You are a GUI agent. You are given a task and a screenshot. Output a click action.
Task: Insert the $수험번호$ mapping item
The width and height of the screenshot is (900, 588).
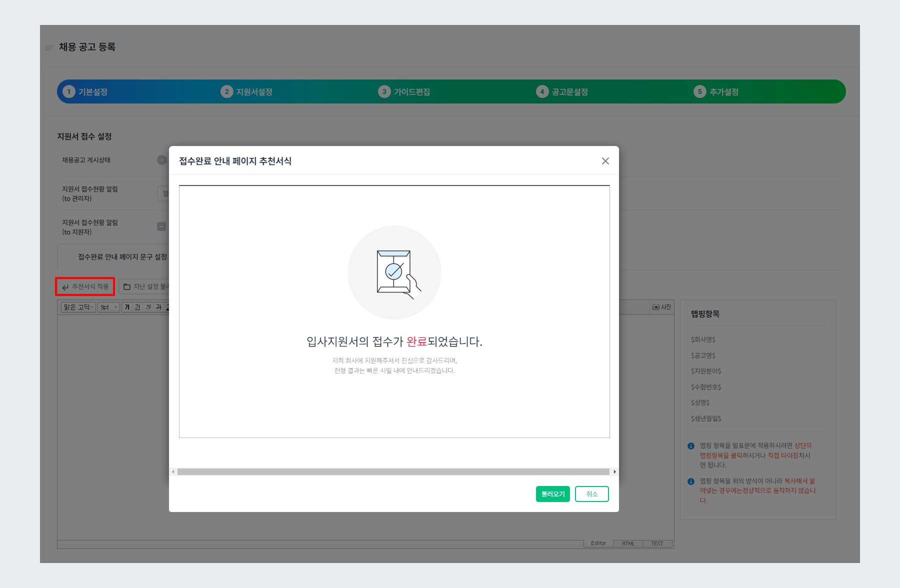pos(706,387)
